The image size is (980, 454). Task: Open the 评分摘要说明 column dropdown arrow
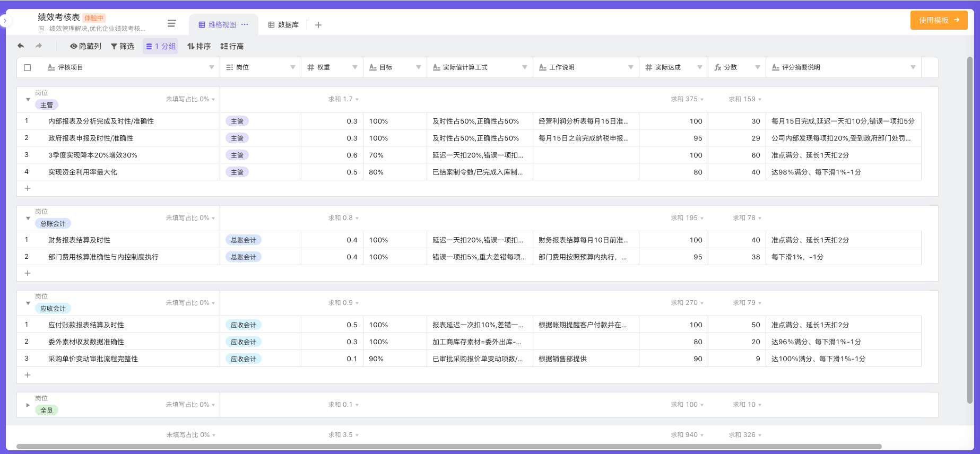tap(913, 67)
